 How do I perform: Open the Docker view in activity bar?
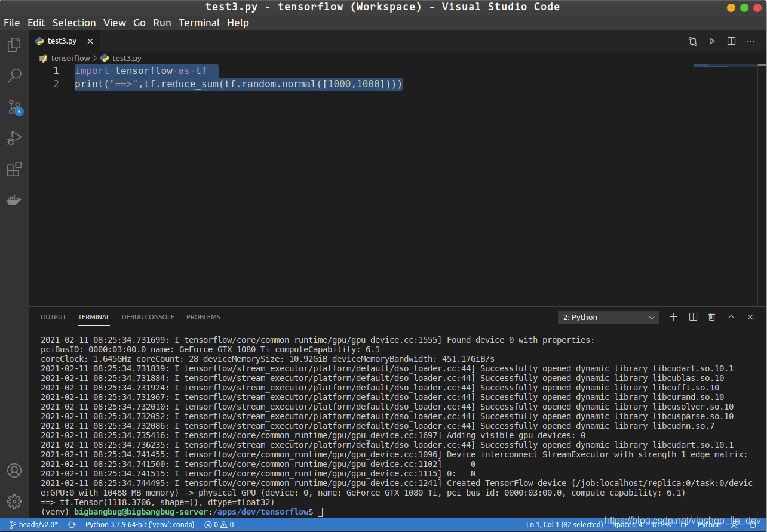(14, 201)
